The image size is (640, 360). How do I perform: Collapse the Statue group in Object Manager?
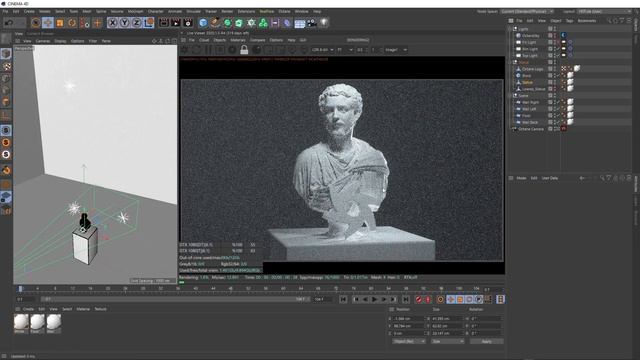click(510, 62)
